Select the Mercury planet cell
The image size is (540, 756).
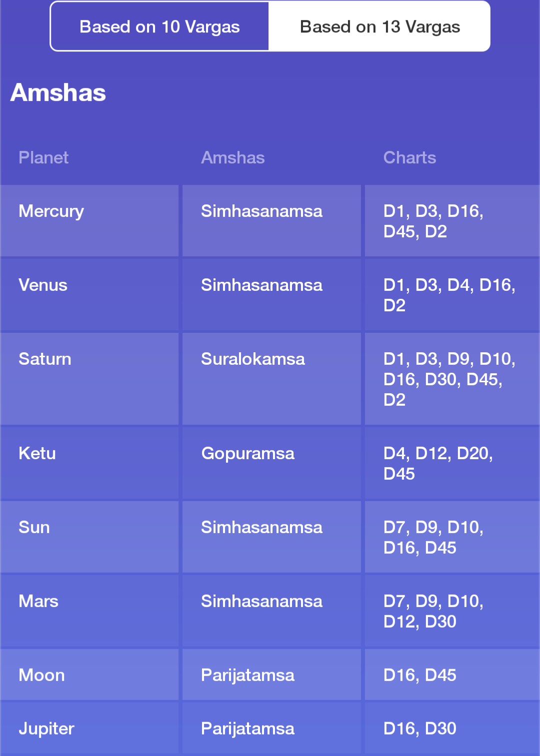point(89,221)
